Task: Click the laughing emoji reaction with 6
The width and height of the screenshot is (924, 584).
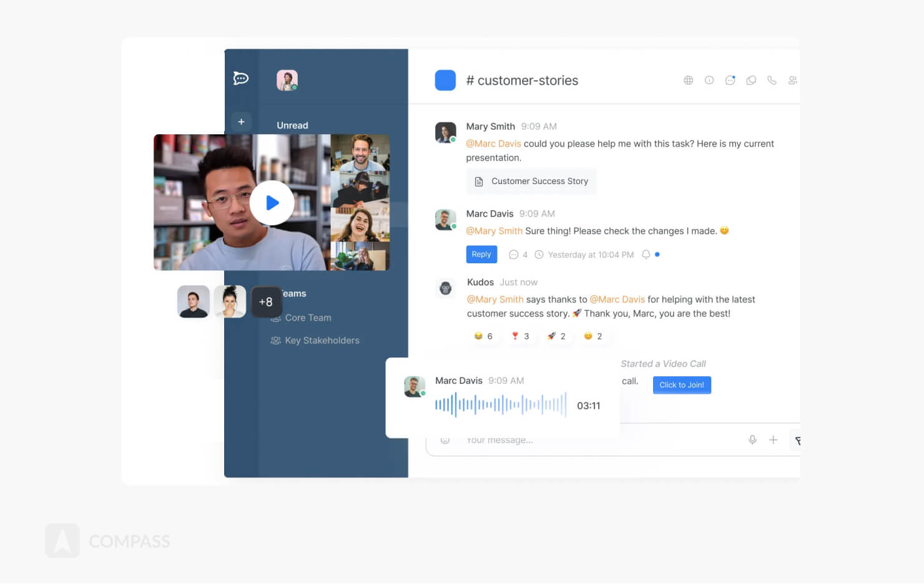Action: (x=484, y=336)
